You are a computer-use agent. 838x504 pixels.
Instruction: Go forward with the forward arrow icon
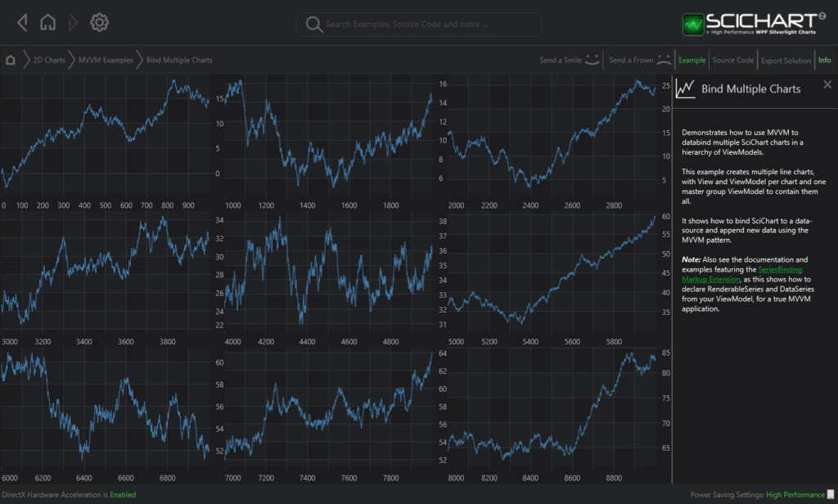[x=73, y=22]
